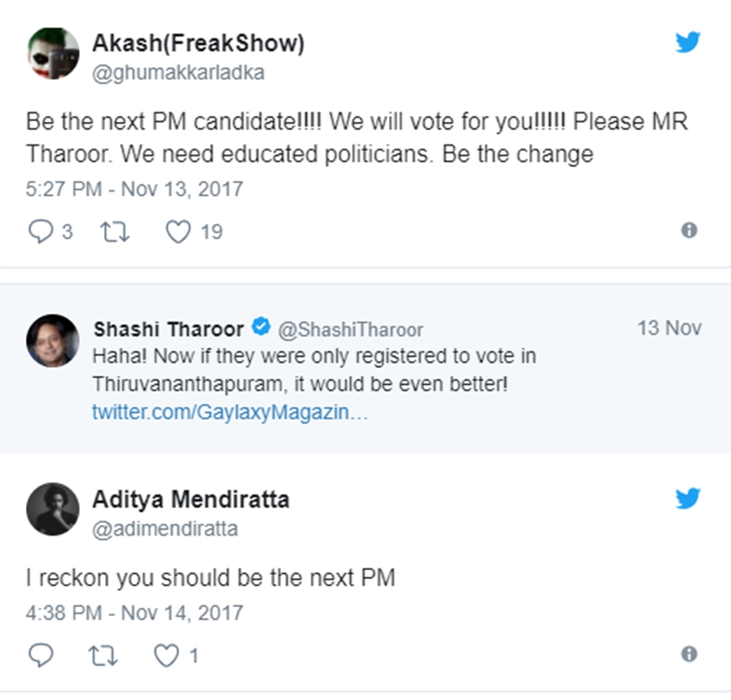Viewport: 731px width, 700px height.
Task: Click Aditya Mendiratta's profile picture
Action: 53,508
